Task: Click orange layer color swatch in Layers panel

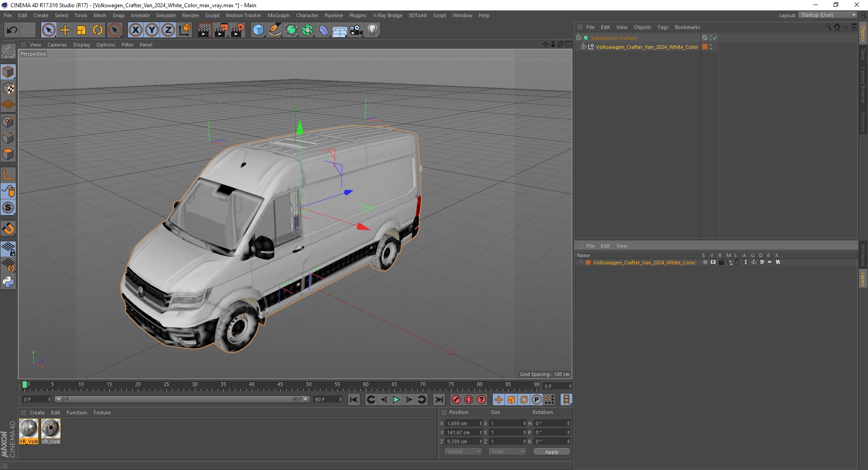Action: 588,263
